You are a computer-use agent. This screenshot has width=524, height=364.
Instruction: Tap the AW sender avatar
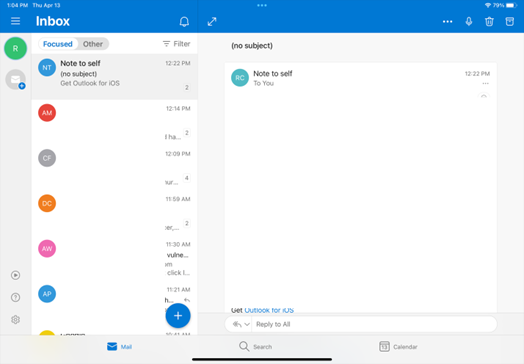(47, 248)
